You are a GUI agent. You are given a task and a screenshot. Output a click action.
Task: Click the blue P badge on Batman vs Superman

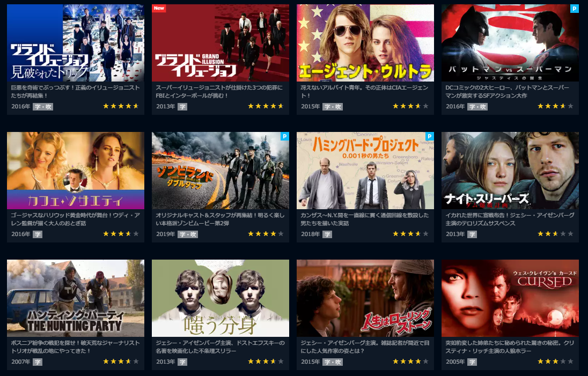coord(574,9)
